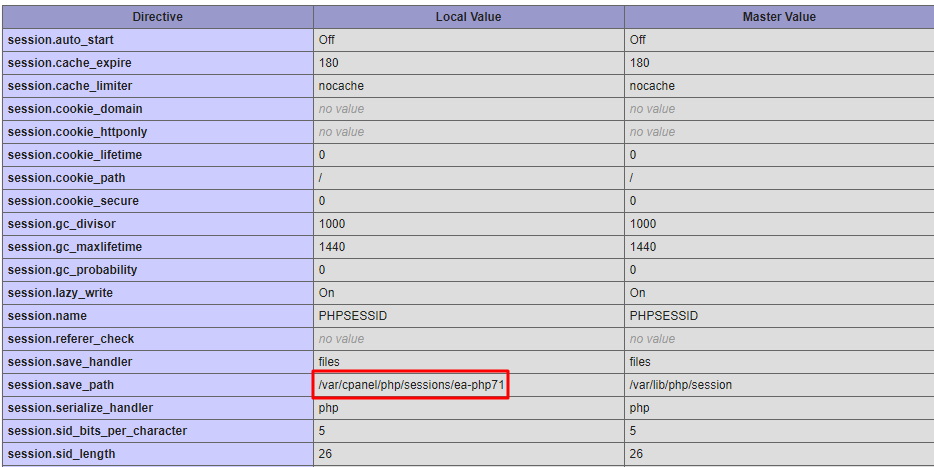The width and height of the screenshot is (934, 467).
Task: Click the session.save_handler directive cell
Action: (x=158, y=362)
